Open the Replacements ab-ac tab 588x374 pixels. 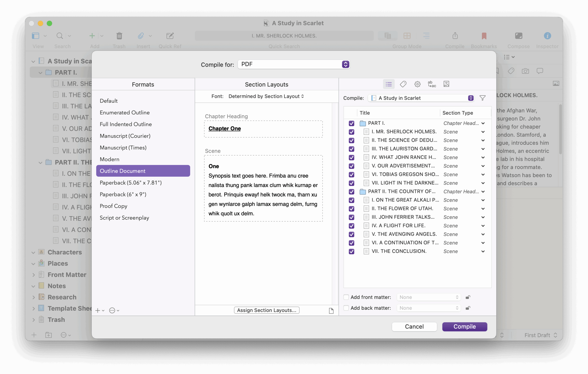tap(432, 84)
